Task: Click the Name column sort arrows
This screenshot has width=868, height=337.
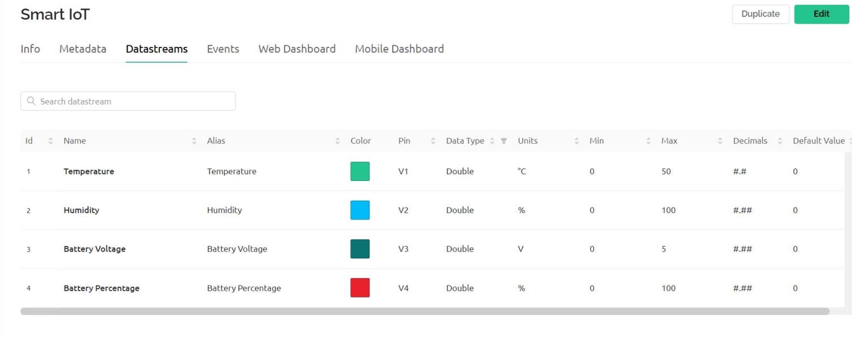Action: click(x=194, y=141)
